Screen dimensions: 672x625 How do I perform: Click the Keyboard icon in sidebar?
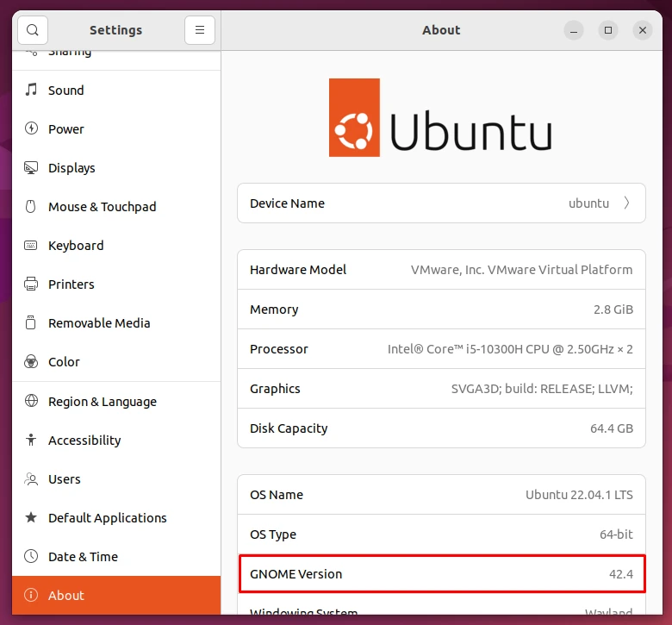pyautogui.click(x=31, y=245)
